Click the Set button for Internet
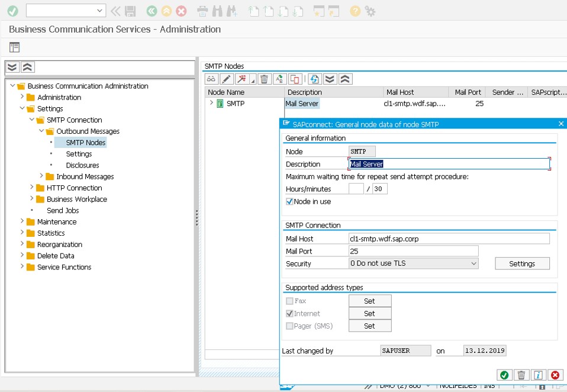This screenshot has height=392, width=567. click(x=370, y=313)
